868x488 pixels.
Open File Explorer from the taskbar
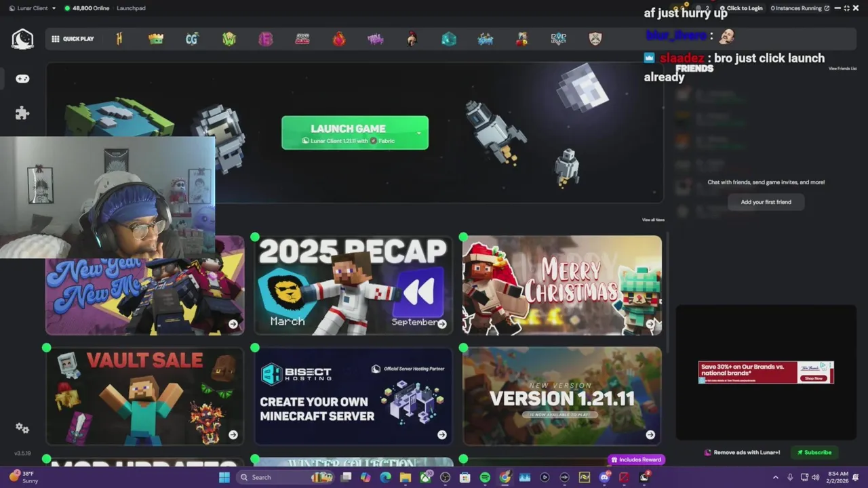[406, 477]
